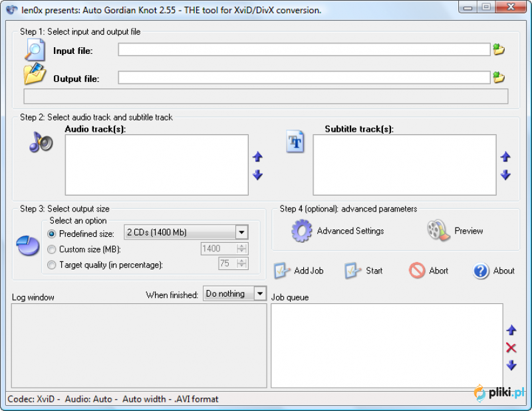
Task: Click the custom size 1400 value field
Action: (x=219, y=249)
